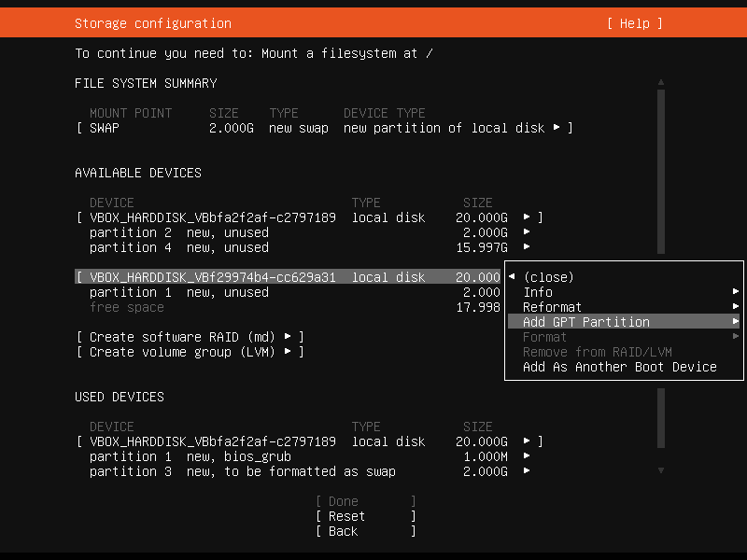Expand arrow for available VBbfa2f2af disk
This screenshot has width=747, height=560.
[527, 217]
